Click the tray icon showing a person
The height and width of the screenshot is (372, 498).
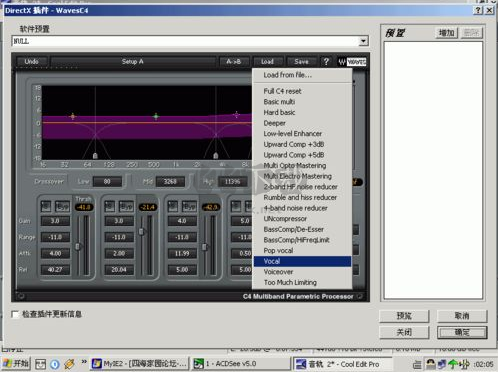[431, 364]
